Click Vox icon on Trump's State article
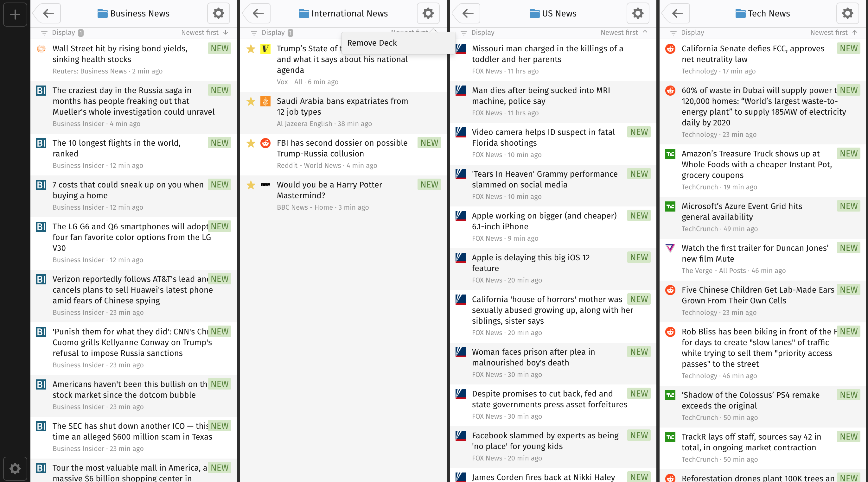The width and height of the screenshot is (868, 482). [265, 48]
